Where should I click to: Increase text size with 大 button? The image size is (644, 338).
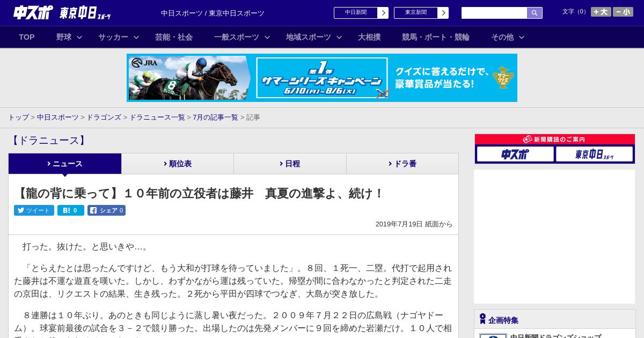pos(601,12)
